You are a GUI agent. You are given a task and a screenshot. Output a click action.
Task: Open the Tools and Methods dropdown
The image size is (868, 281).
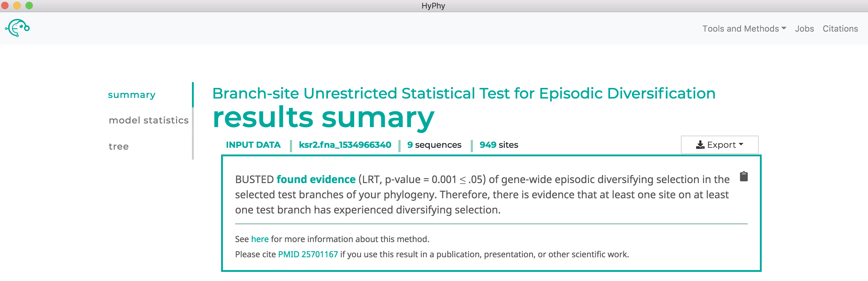744,29
